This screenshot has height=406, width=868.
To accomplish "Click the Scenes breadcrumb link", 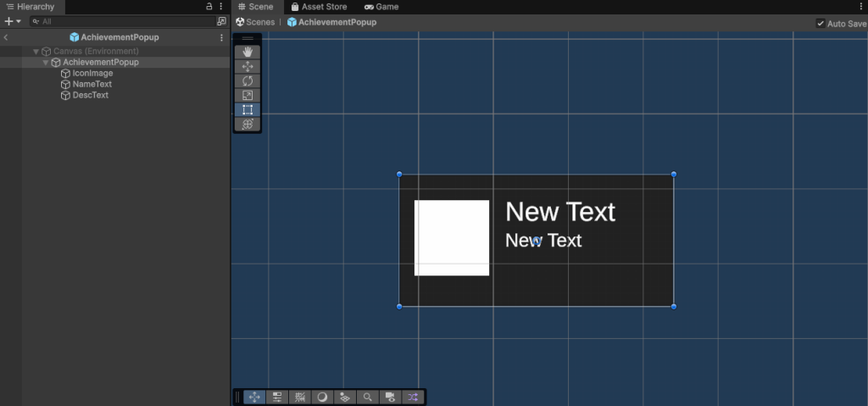I will coord(255,22).
